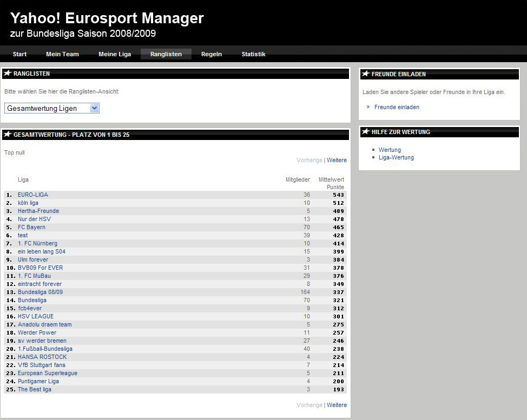527x420 pixels.
Task: Open the European Superleague league
Action: coord(48,373)
